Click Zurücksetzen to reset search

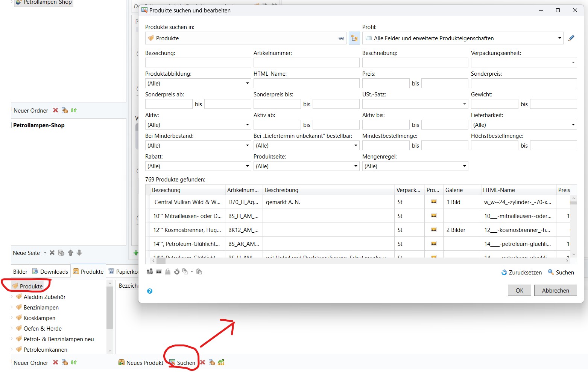(x=521, y=272)
